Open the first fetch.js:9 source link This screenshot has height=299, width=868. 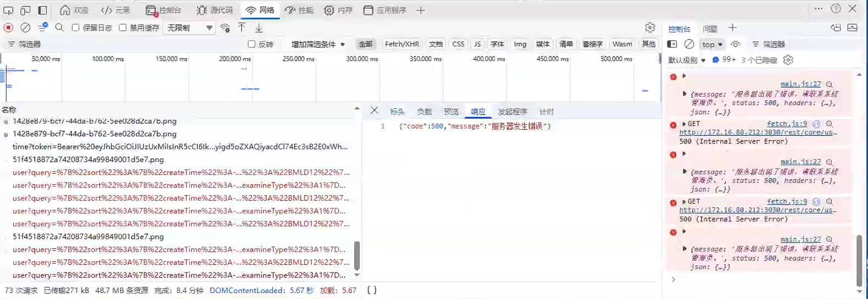(787, 124)
